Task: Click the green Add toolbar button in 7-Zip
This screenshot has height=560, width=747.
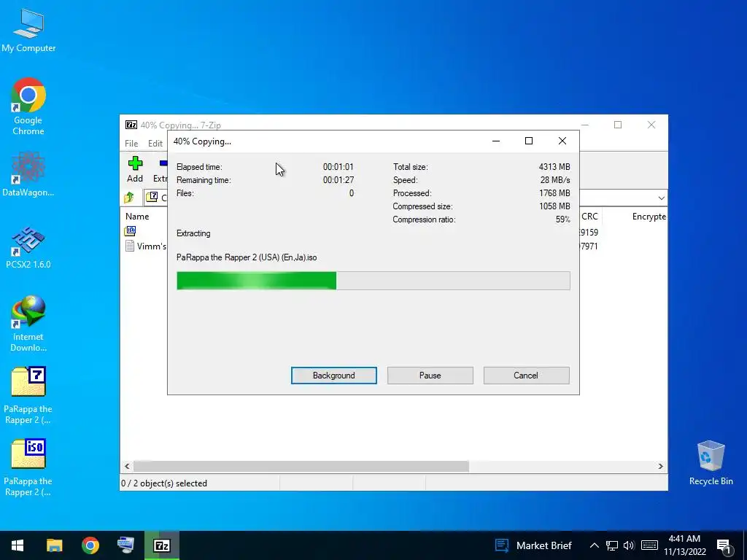Action: pos(135,169)
